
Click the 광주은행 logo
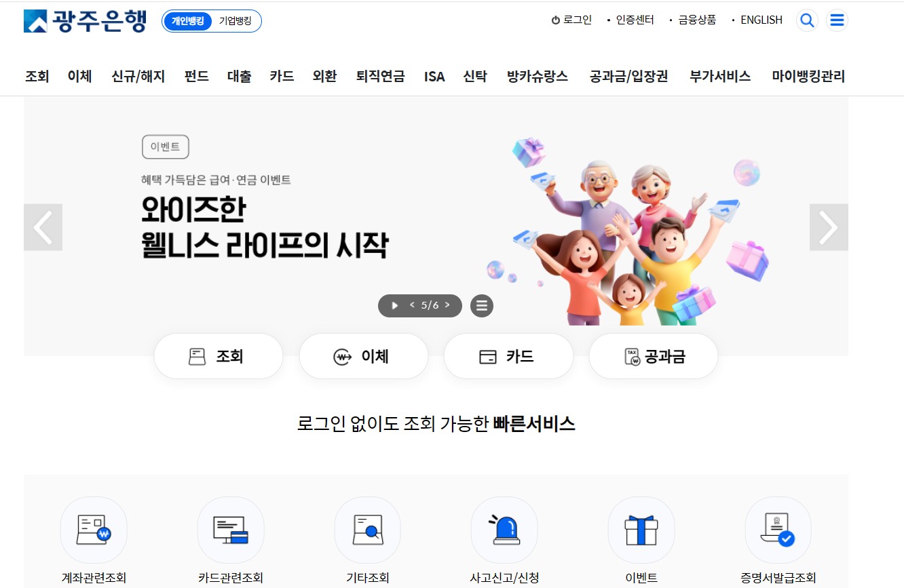tap(86, 20)
